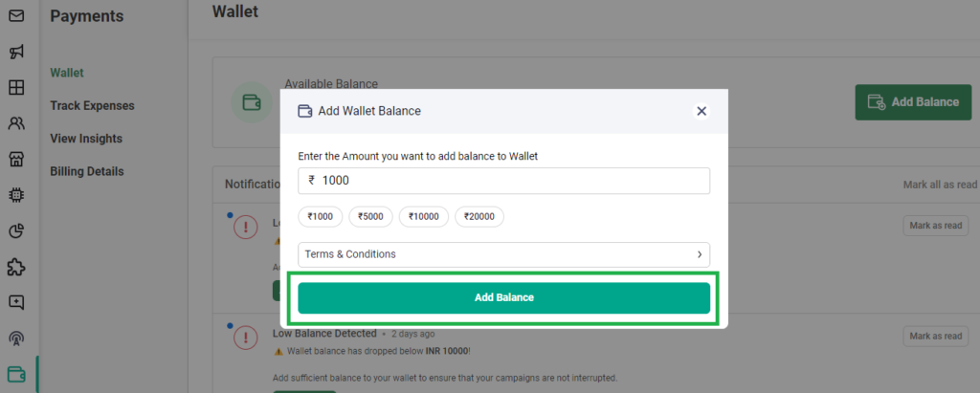
Task: Expand the Terms & Conditions row
Action: pyautogui.click(x=503, y=254)
